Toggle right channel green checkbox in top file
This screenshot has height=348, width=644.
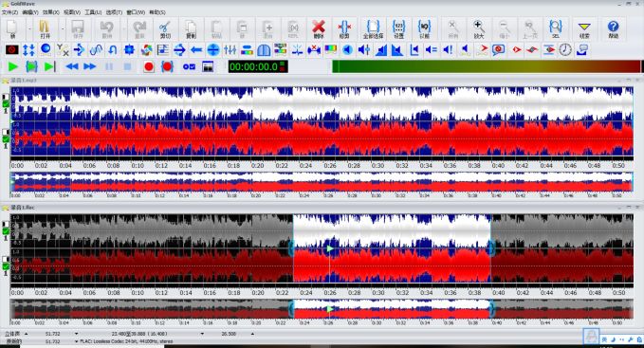pyautogui.click(x=6, y=139)
